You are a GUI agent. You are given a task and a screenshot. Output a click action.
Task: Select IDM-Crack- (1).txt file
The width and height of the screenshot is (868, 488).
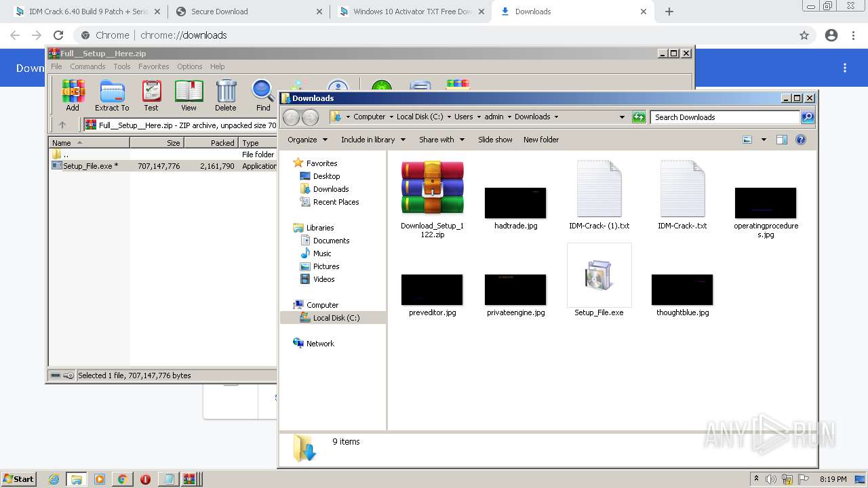pyautogui.click(x=599, y=195)
